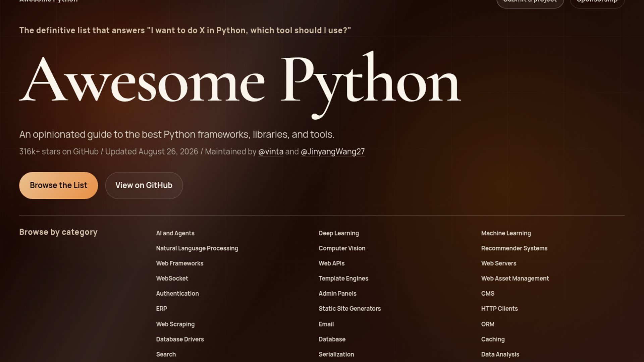Select the Database category link

(332, 339)
